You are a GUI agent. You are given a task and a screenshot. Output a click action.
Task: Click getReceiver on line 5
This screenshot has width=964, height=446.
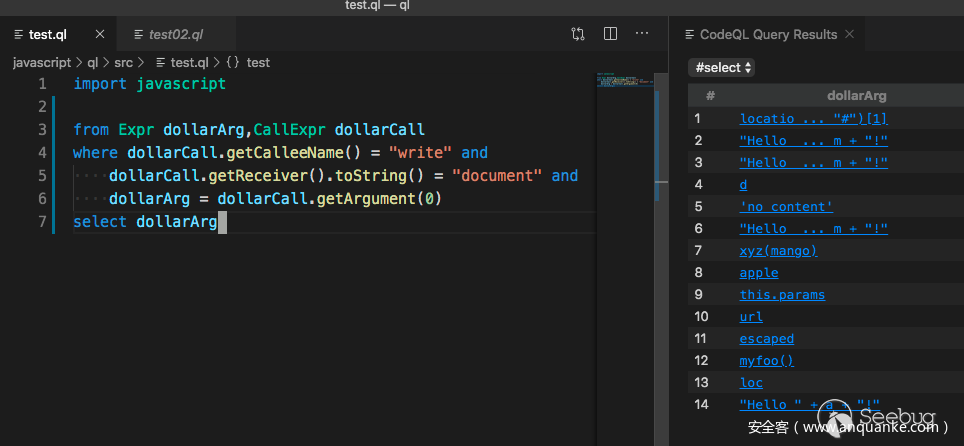pyautogui.click(x=258, y=176)
